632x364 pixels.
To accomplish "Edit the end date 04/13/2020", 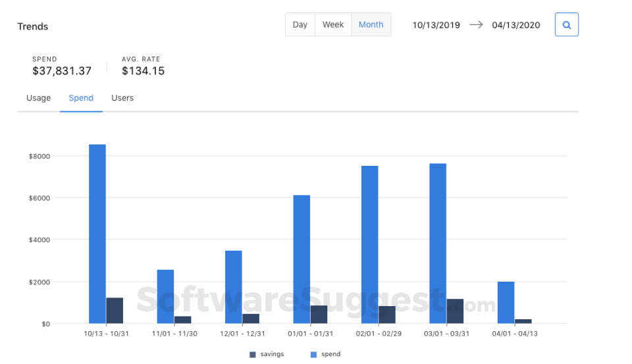I will point(515,25).
